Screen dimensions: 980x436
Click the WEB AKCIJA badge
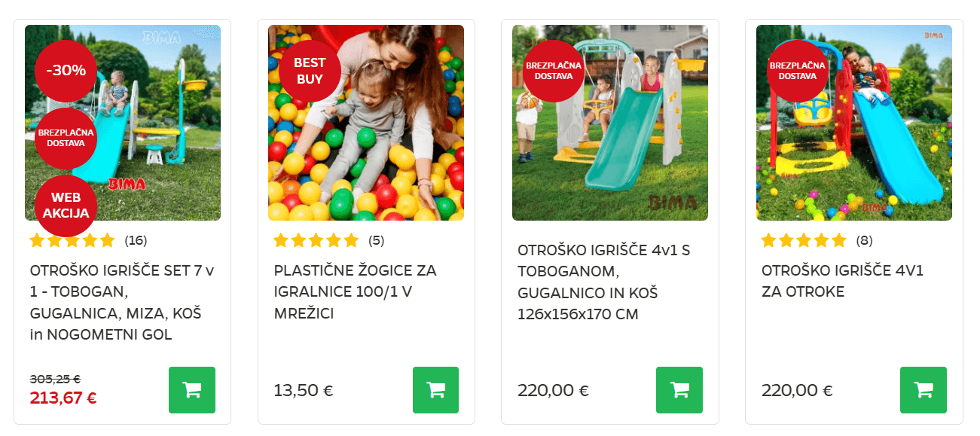(x=66, y=206)
